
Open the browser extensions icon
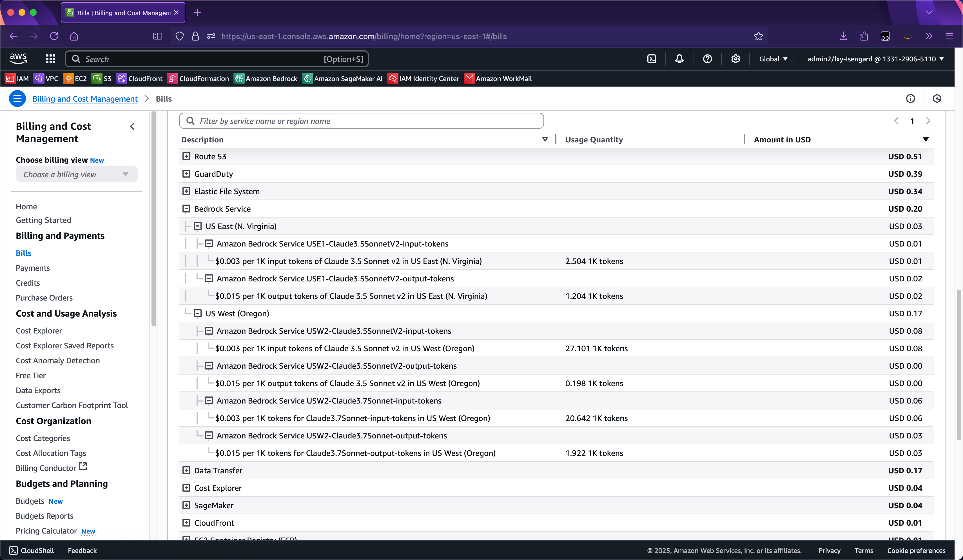point(864,36)
